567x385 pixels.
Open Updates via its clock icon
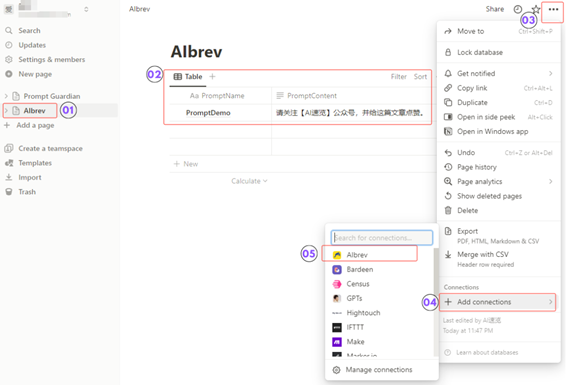9,45
